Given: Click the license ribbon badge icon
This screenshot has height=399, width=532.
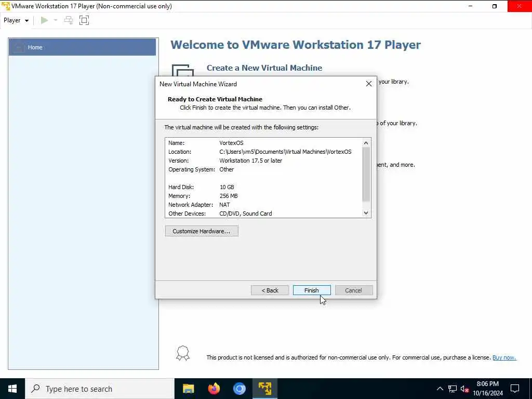Looking at the screenshot, I should coord(183,353).
